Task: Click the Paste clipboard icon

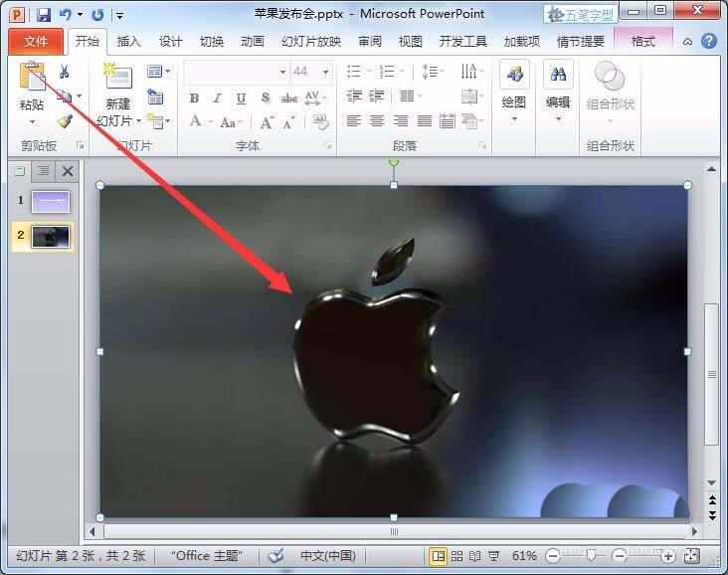Action: pyautogui.click(x=32, y=76)
